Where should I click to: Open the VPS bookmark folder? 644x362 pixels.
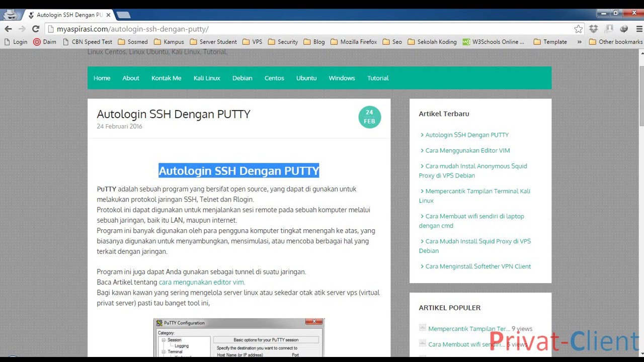click(x=253, y=42)
